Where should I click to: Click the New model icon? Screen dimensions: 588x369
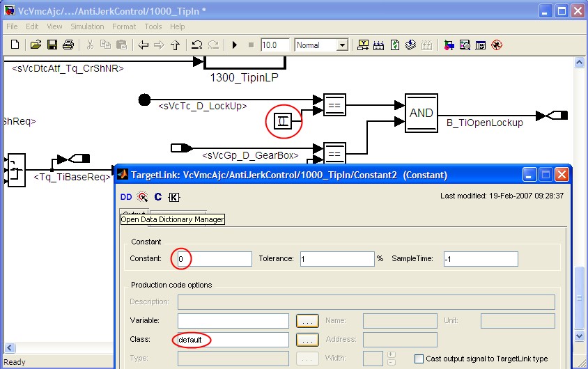pyautogui.click(x=15, y=45)
